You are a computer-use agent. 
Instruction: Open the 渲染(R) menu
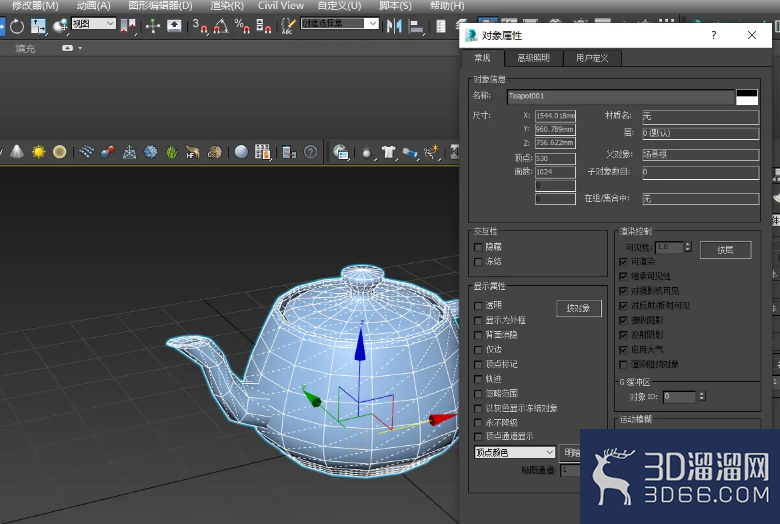pos(227,6)
